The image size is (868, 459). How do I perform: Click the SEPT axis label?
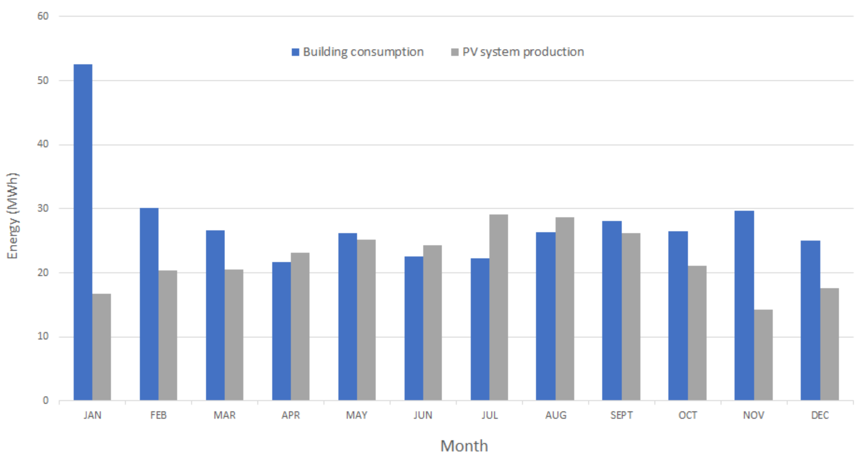point(621,415)
